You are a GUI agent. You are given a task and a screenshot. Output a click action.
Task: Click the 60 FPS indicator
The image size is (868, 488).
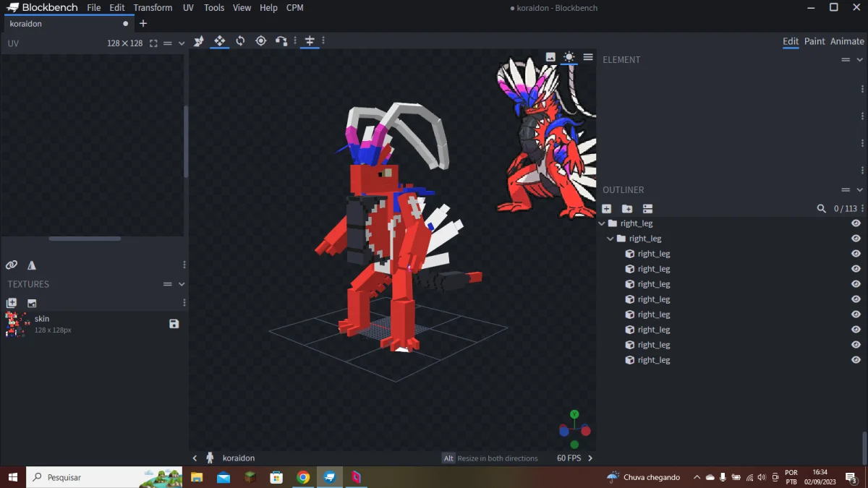click(x=569, y=458)
